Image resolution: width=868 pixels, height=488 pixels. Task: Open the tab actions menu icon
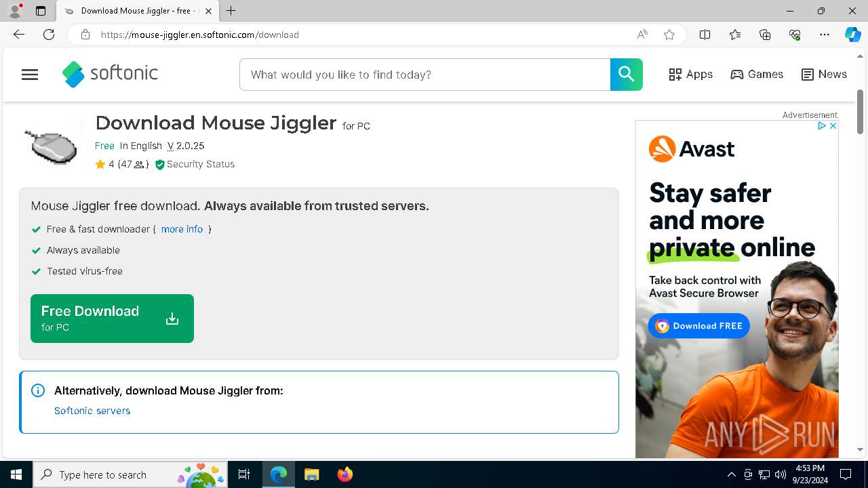tap(41, 11)
